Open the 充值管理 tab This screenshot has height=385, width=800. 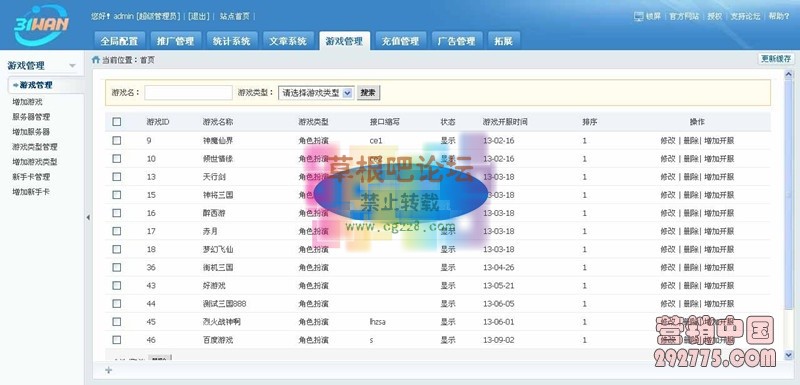(x=400, y=41)
